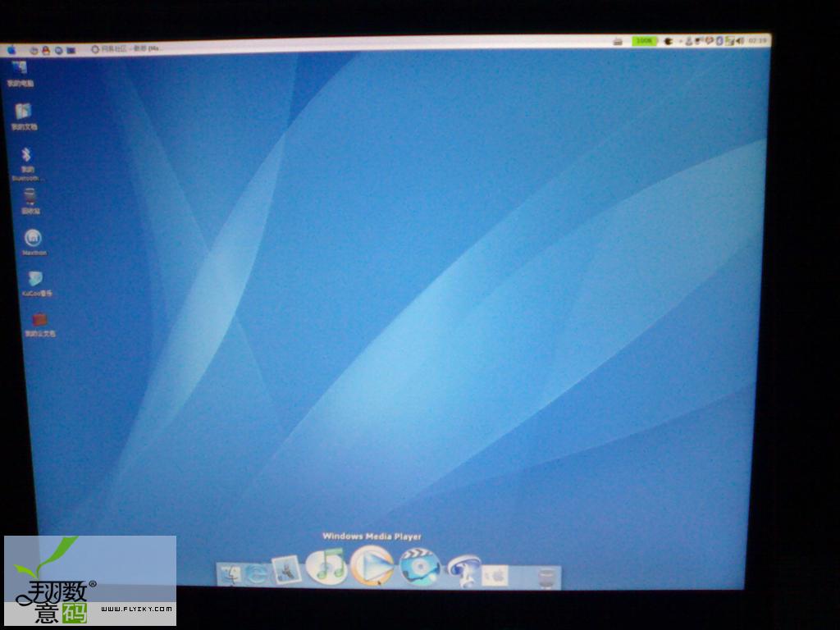
Task: Launch iTunes green note dock icon
Action: (326, 566)
